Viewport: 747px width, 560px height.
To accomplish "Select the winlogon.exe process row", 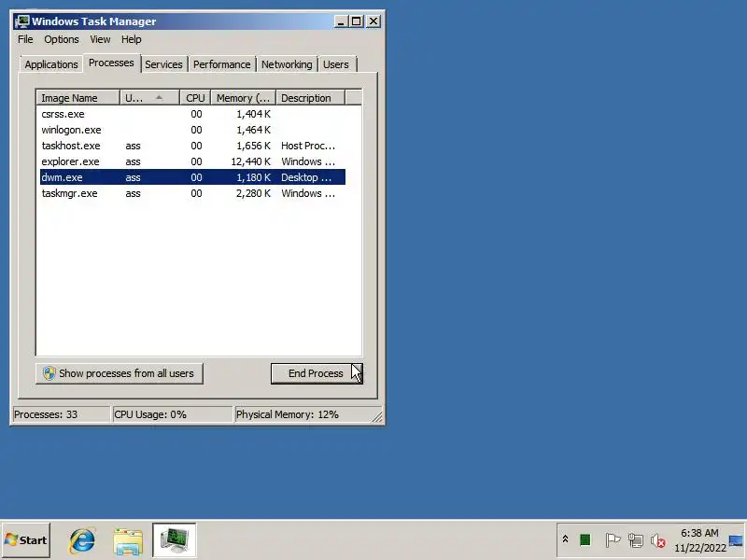I will (x=192, y=130).
